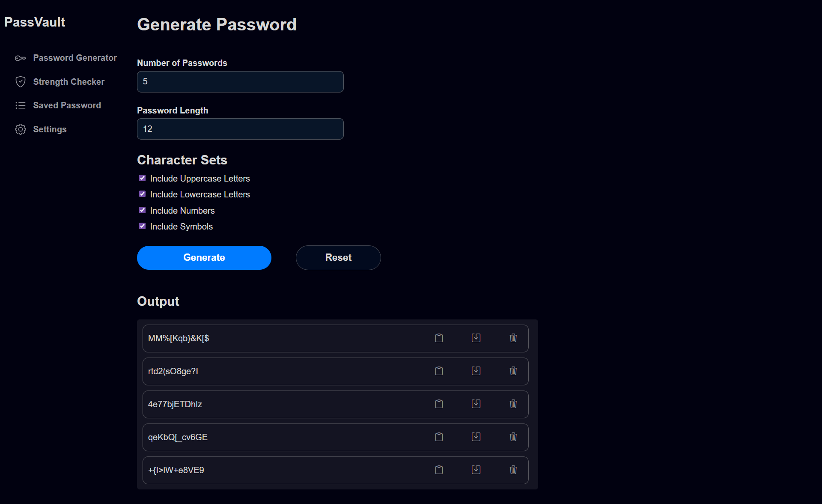Copy the password +{I>IW+e8VE9
The image size is (822, 504).
pos(438,470)
